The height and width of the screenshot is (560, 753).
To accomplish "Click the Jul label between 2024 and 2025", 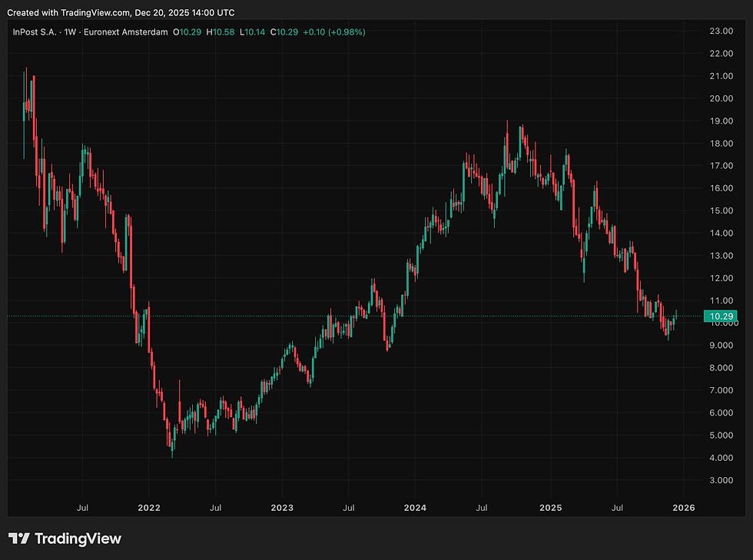I will pos(482,508).
